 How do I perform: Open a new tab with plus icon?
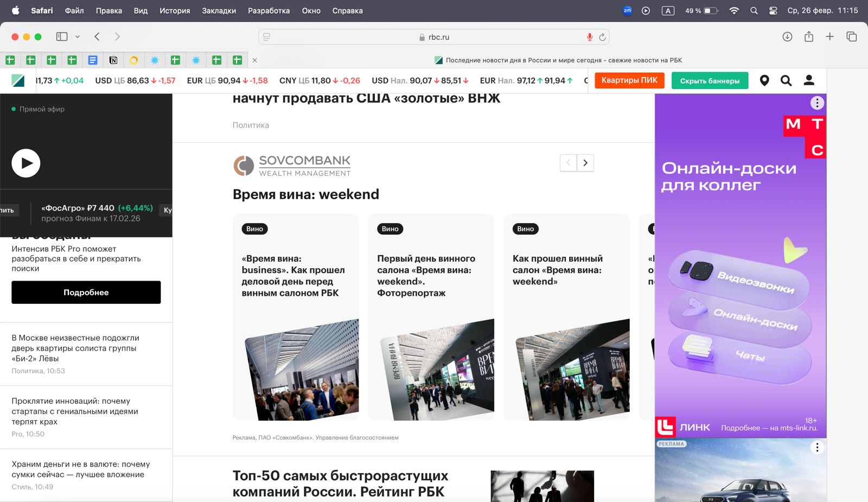tap(829, 37)
